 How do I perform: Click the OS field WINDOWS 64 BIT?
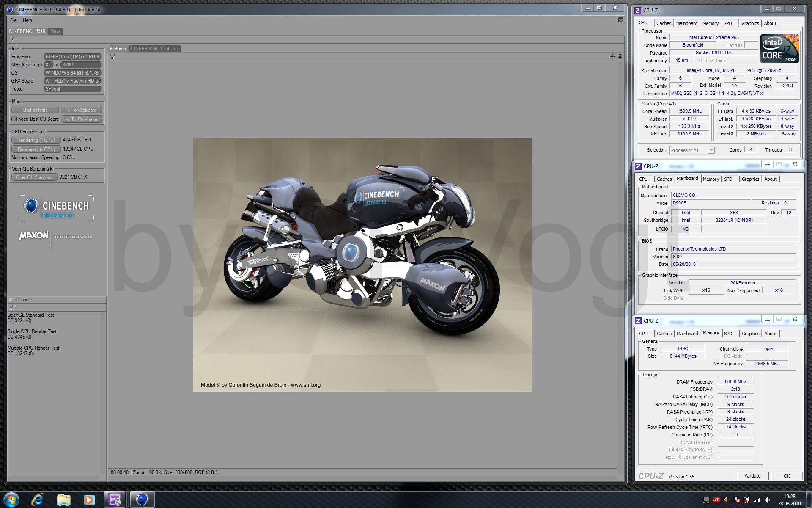pyautogui.click(x=72, y=73)
